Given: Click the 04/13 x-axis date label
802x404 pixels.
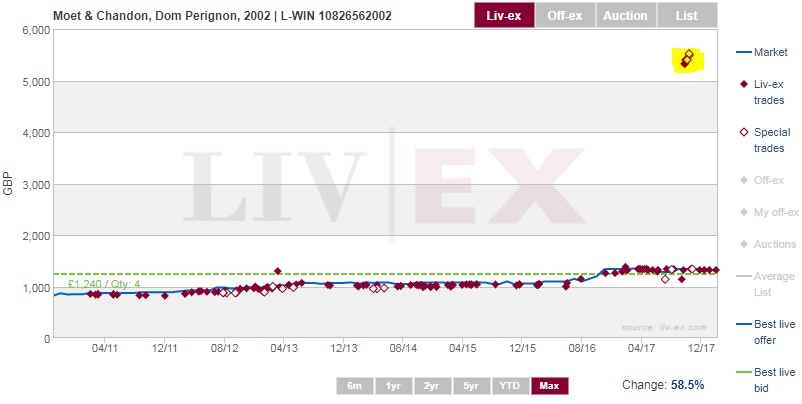Looking at the screenshot, I should coord(284,348).
